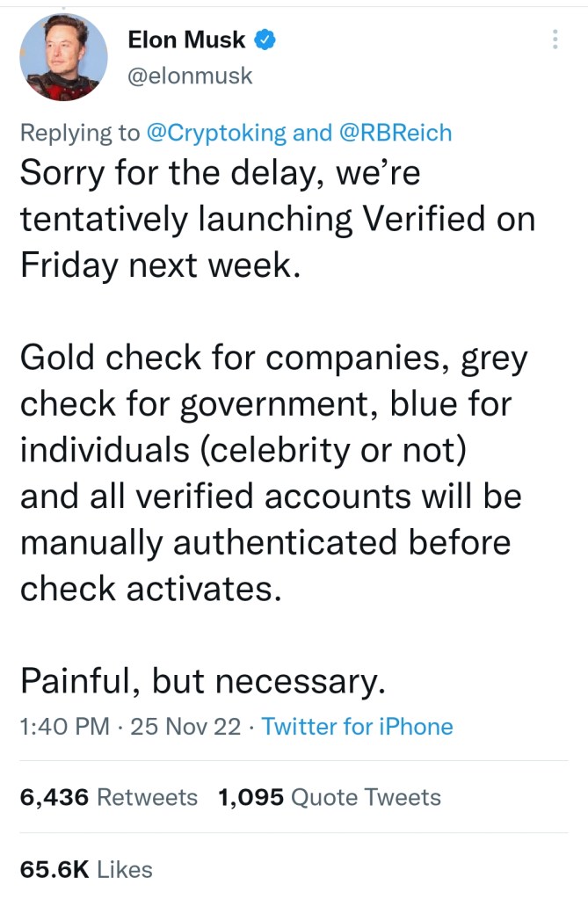Open the @Cryptoking mention

[x=214, y=133]
